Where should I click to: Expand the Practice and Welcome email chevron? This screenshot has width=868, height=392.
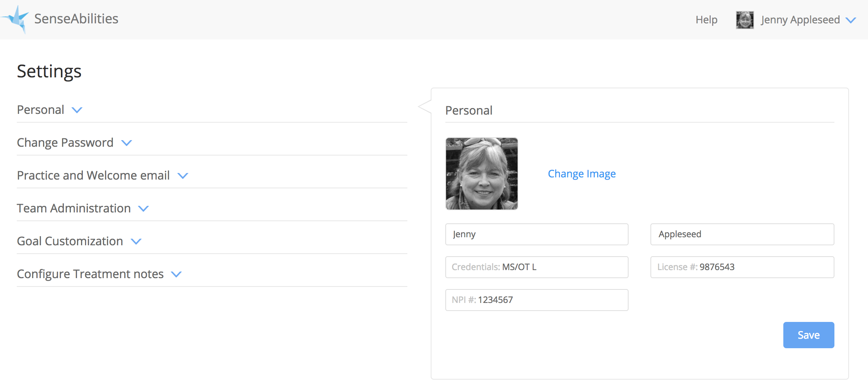tap(183, 176)
